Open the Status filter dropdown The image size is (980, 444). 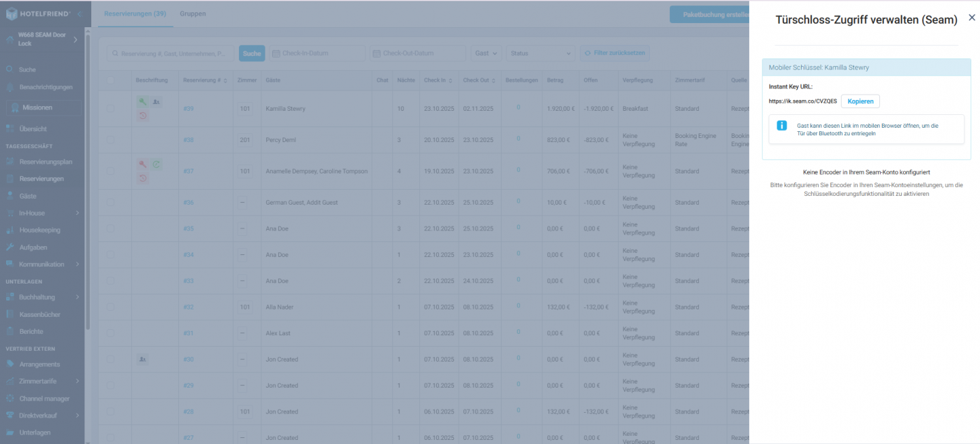click(x=540, y=53)
